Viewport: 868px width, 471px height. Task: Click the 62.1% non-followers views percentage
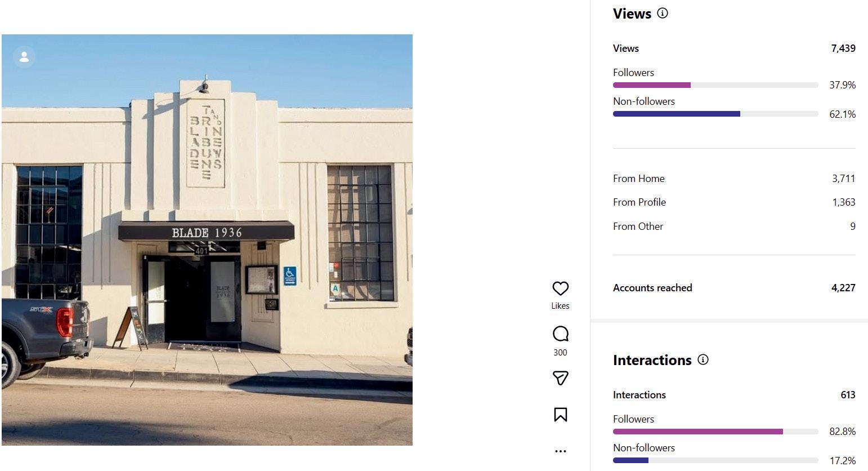point(843,114)
